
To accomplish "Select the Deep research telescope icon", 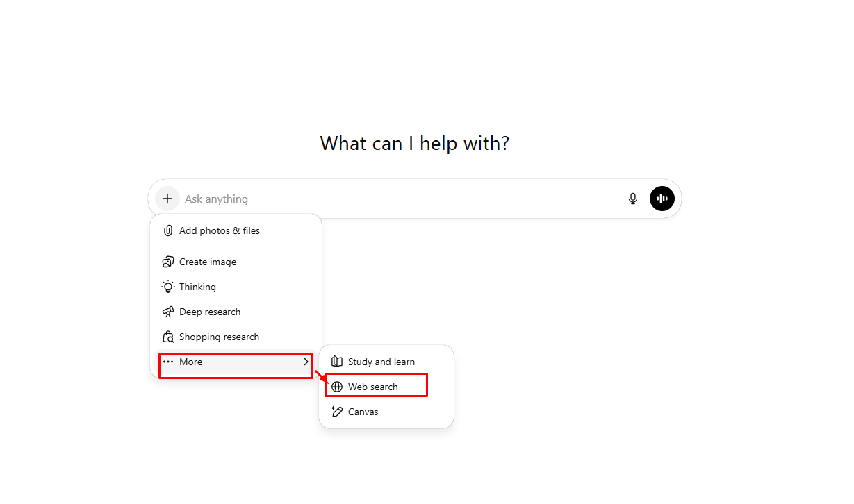I will (167, 312).
